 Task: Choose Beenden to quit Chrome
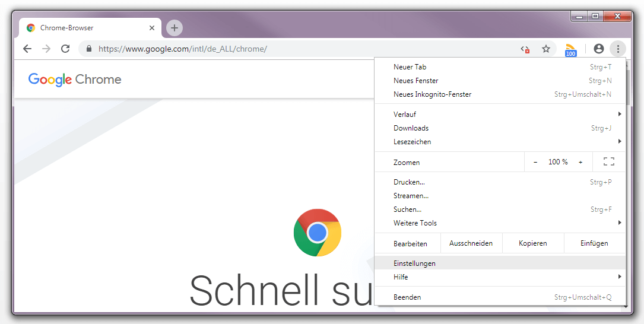point(500,297)
